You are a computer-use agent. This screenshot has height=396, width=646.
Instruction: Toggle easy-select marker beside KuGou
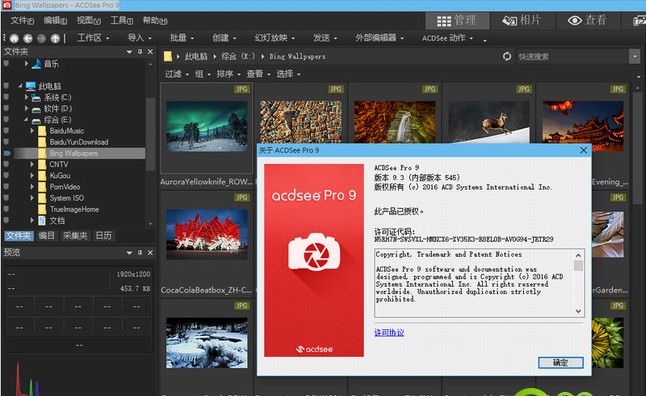(x=6, y=175)
